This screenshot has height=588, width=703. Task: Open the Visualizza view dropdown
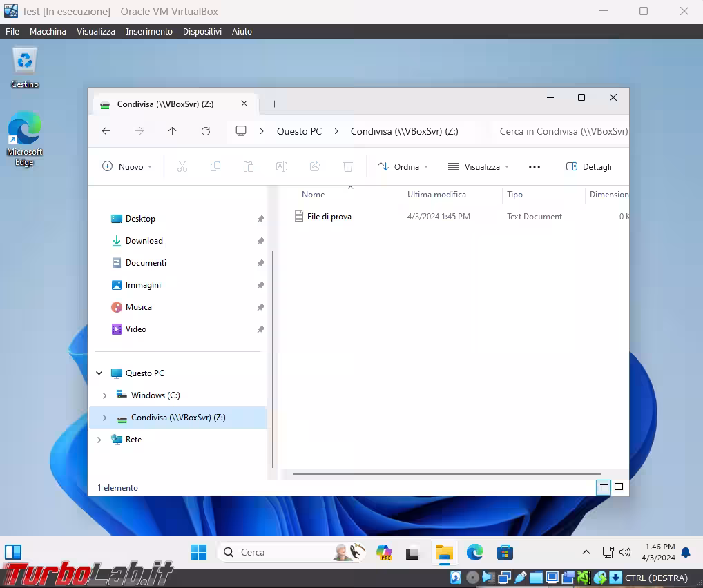pos(479,166)
